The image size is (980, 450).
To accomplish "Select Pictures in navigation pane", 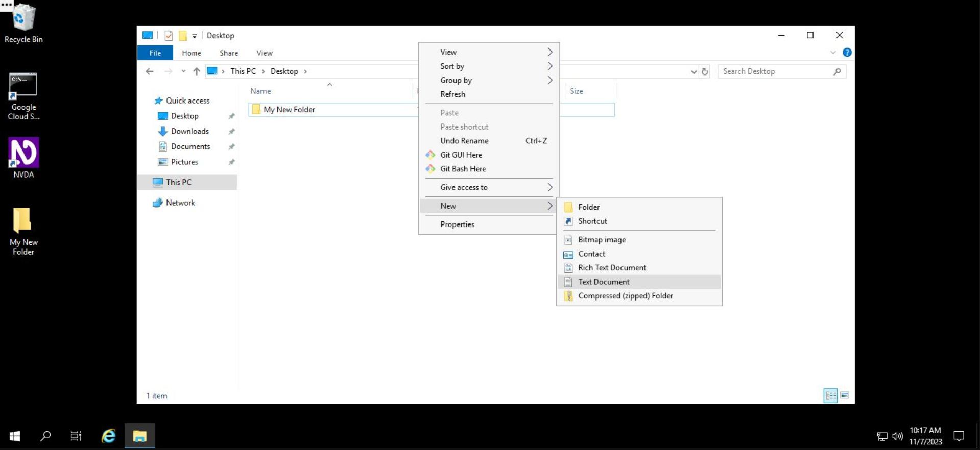I will tap(184, 162).
